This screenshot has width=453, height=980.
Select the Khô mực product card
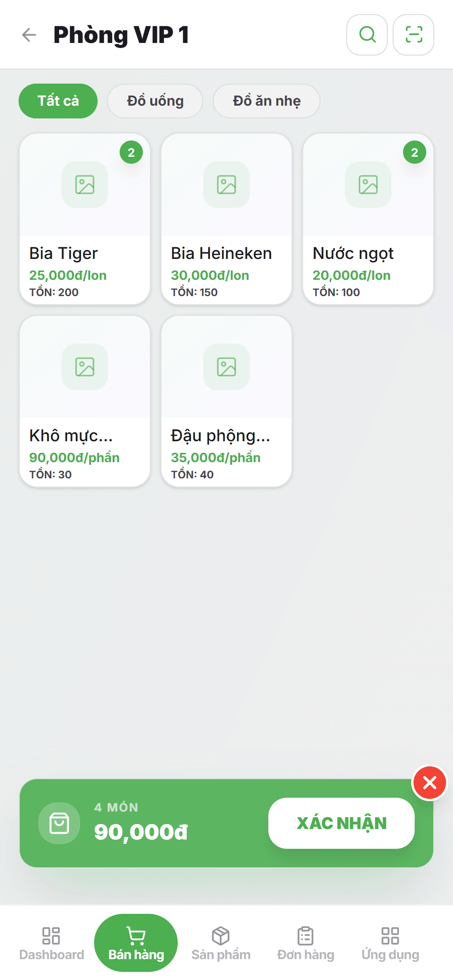(x=85, y=401)
